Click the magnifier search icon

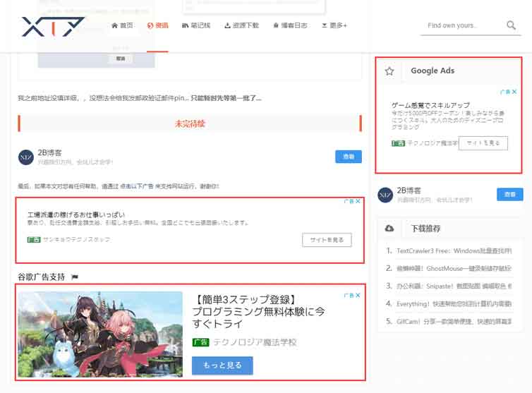tap(511, 25)
